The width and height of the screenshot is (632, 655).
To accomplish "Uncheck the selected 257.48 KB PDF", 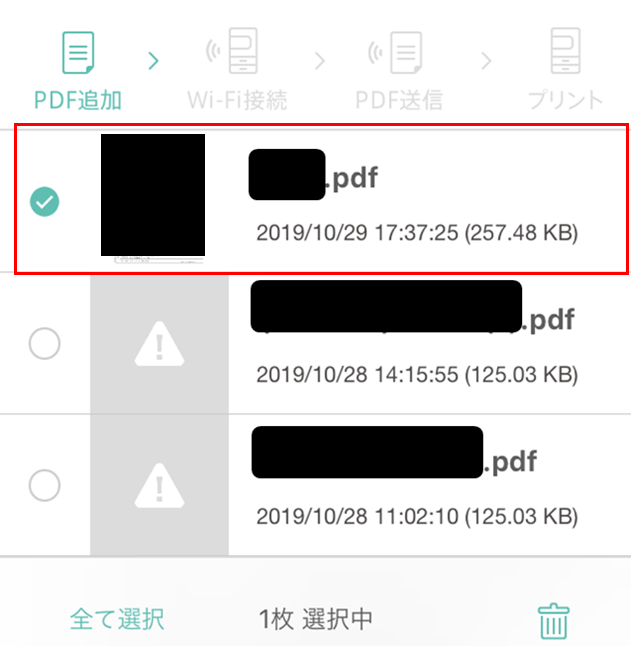I will coord(45,202).
